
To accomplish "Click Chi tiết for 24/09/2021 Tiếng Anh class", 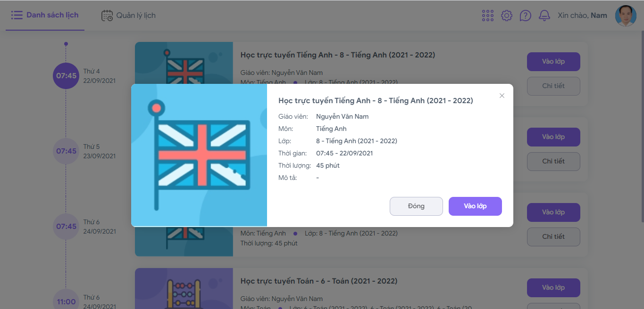I will tap(553, 237).
